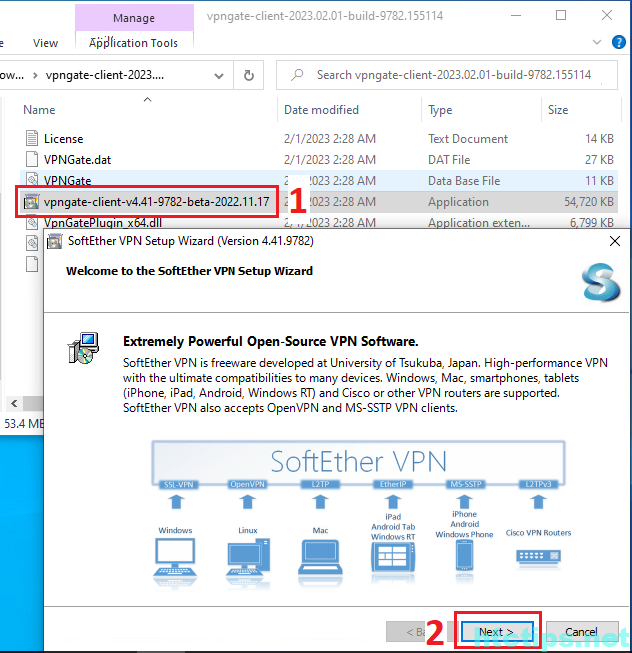The width and height of the screenshot is (632, 653).
Task: Click the installer computer disc icon
Action: (84, 348)
